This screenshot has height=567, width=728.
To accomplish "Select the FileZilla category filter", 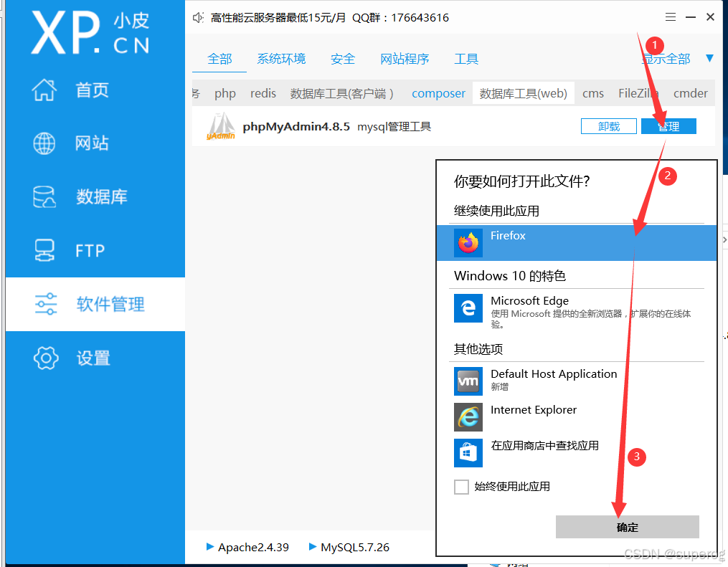I will (x=638, y=93).
